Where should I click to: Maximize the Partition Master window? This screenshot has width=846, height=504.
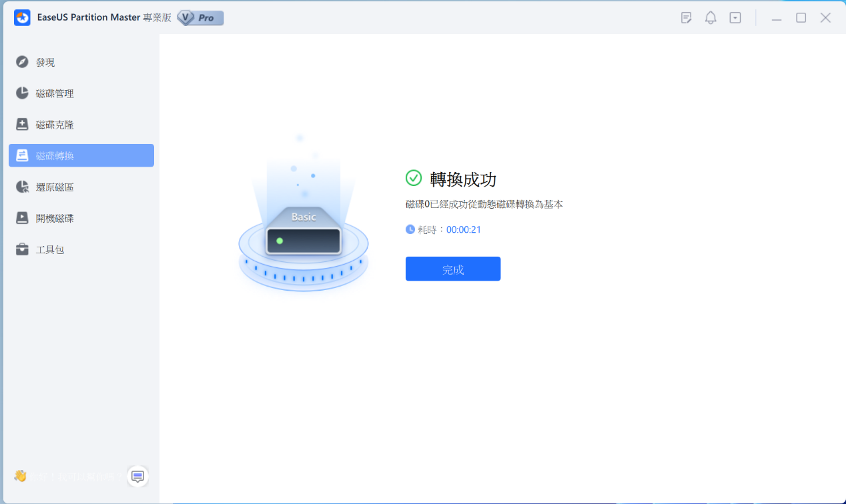(x=801, y=18)
